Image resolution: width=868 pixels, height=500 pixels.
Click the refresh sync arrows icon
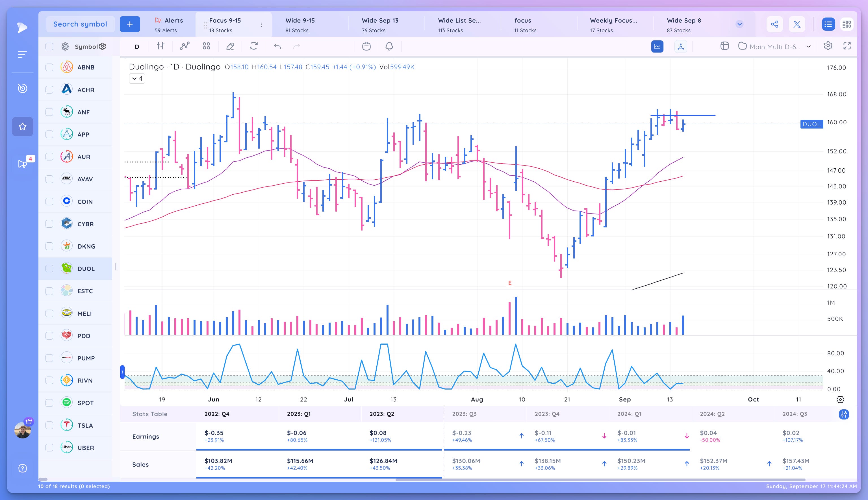(254, 46)
